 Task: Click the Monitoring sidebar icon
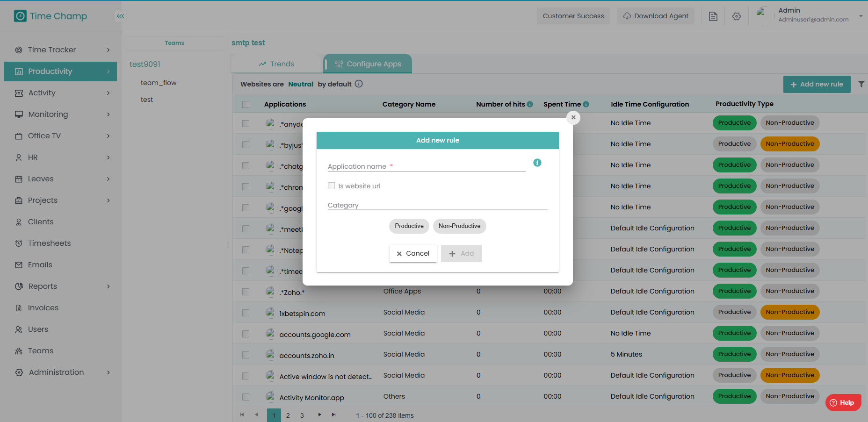(x=19, y=114)
